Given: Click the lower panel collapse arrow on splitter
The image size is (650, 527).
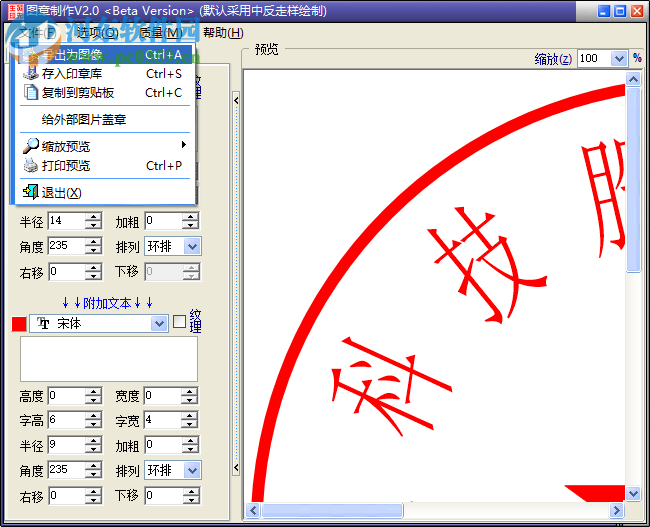Looking at the screenshot, I should point(236,468).
